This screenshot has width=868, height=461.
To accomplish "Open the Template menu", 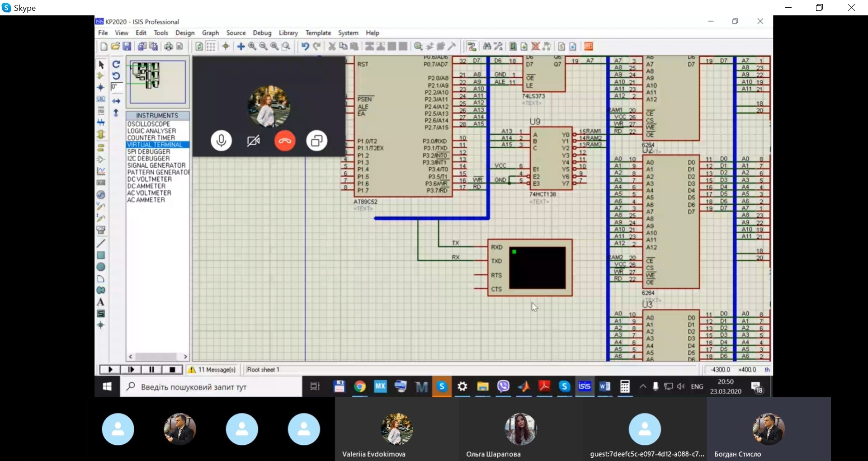I will click(318, 33).
